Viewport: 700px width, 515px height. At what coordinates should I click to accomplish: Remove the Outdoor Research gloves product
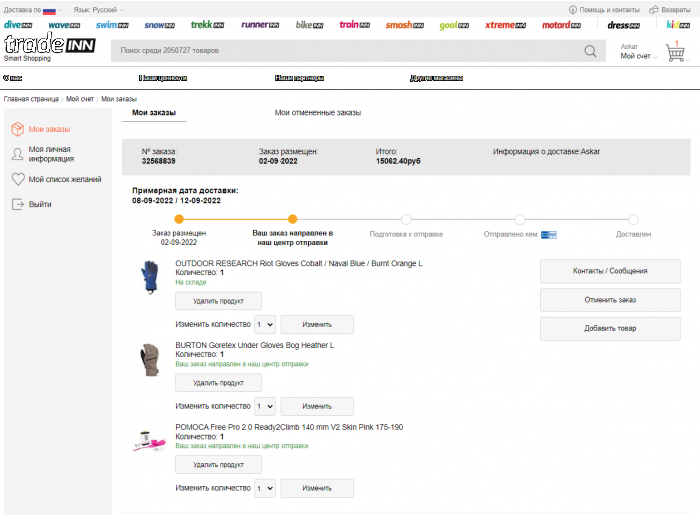point(218,301)
